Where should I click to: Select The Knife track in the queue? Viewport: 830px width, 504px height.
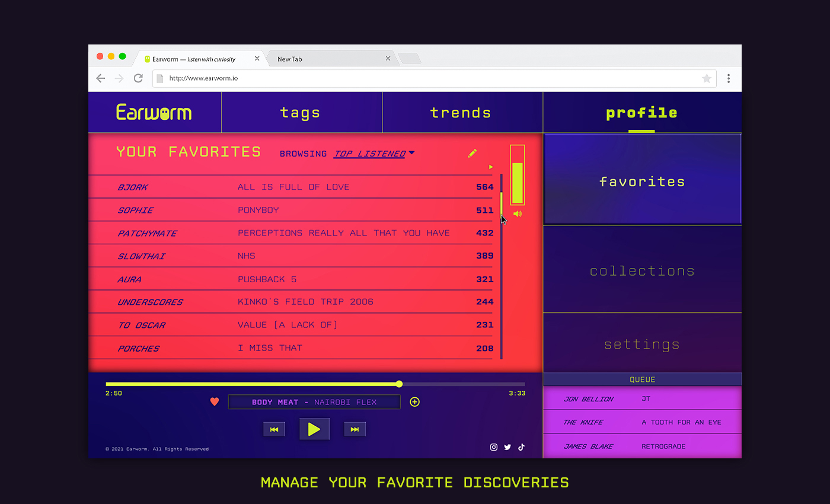(x=642, y=422)
